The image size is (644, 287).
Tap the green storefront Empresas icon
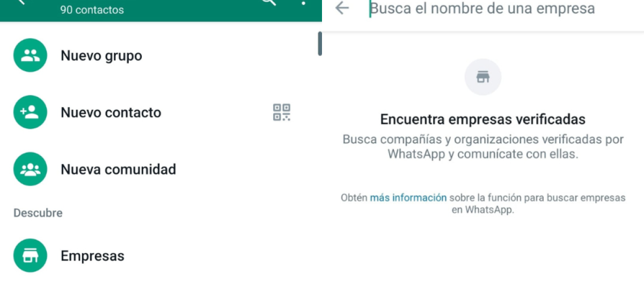coord(30,255)
